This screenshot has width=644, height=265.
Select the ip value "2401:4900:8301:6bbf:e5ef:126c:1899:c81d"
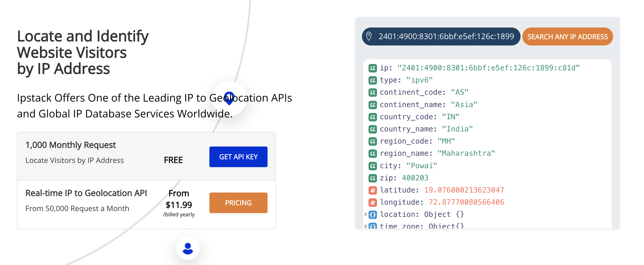coord(489,68)
